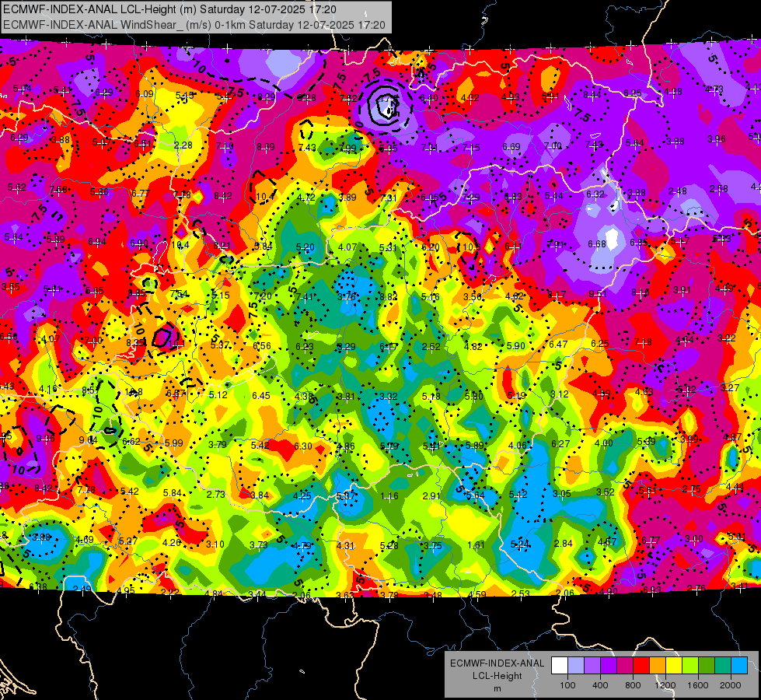Click the orange legend swatch

tap(658, 666)
